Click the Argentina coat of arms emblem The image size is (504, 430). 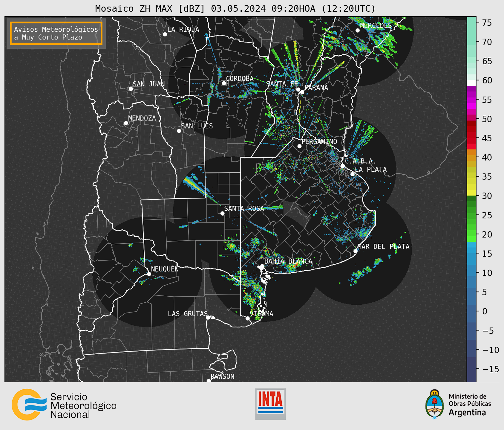[x=435, y=404]
